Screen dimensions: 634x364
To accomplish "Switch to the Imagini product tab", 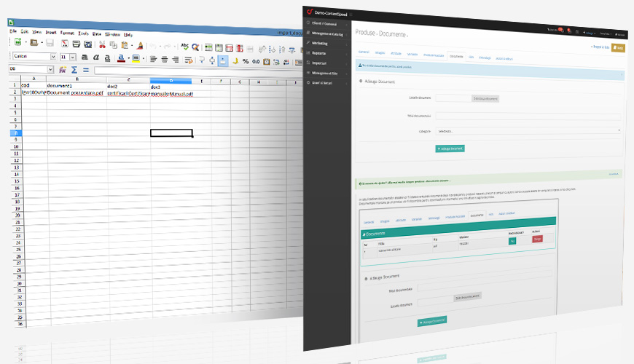I will click(x=380, y=52).
